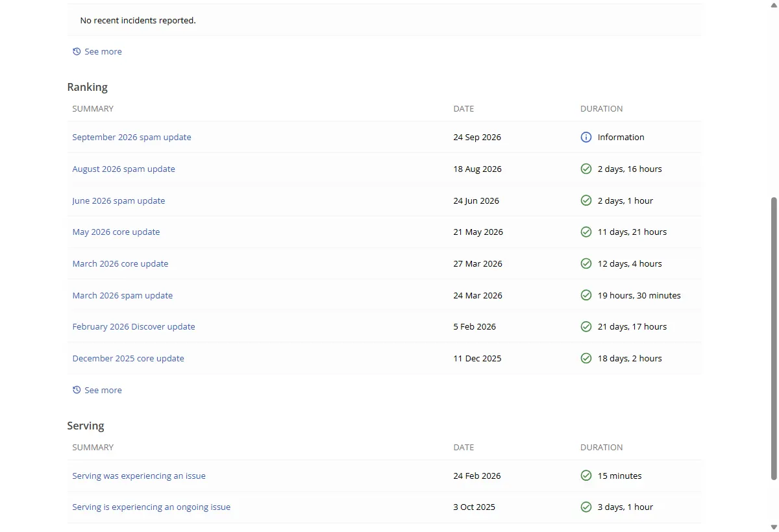Click the Serving section heading
This screenshot has width=779, height=532.
click(x=86, y=426)
